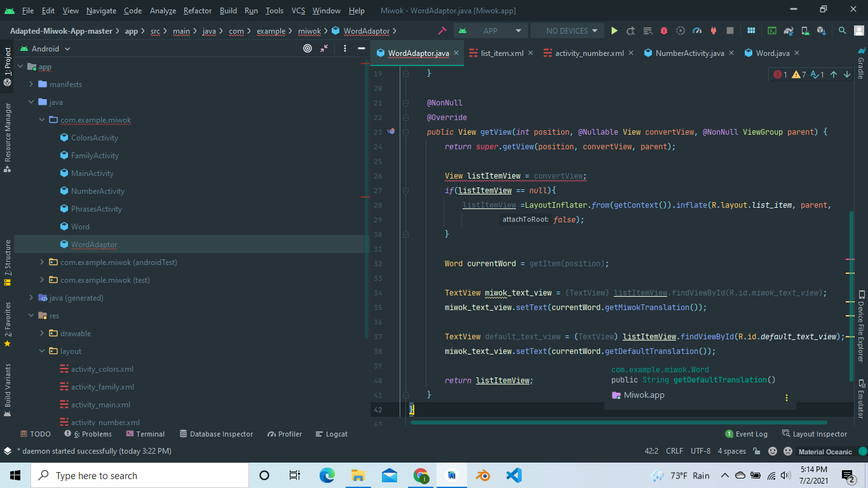
Task: Toggle the 2: Favorites tool window
Action: tap(8, 324)
